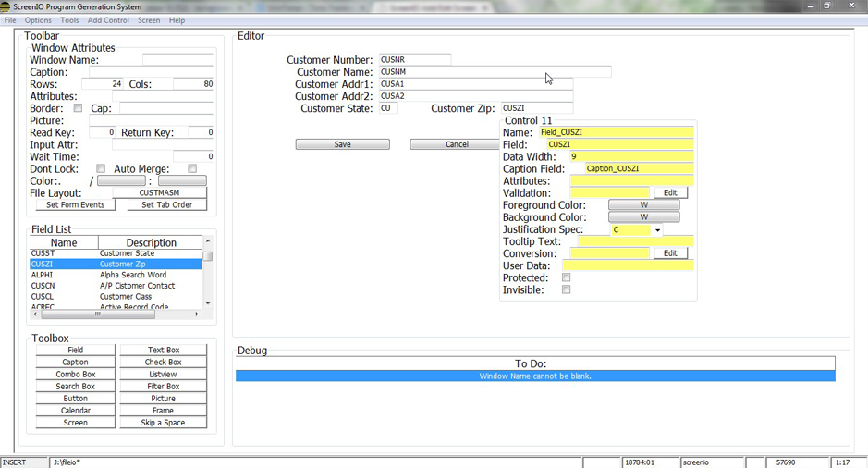The image size is (868, 468).
Task: Toggle the Dont Lock checkbox
Action: [x=101, y=169]
